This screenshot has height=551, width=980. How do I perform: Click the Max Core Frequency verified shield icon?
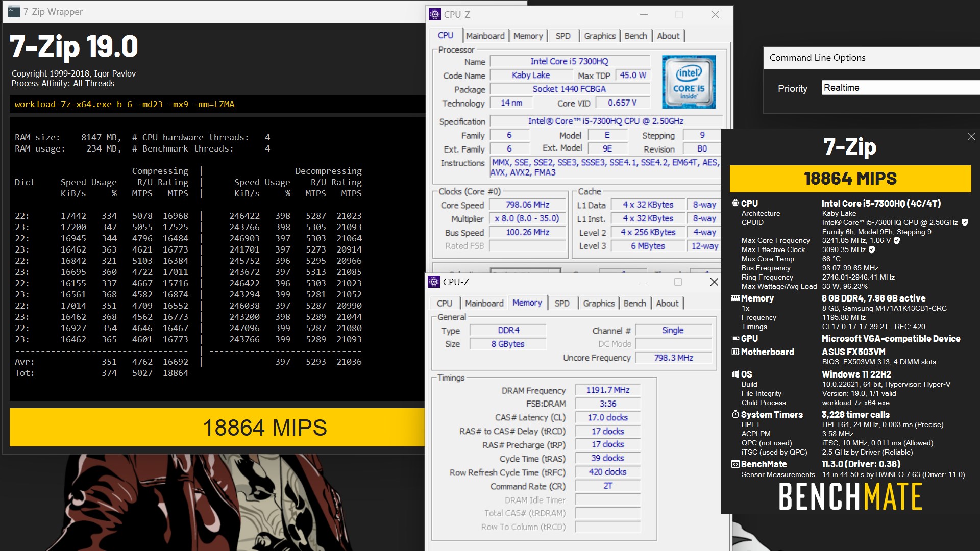tap(897, 240)
